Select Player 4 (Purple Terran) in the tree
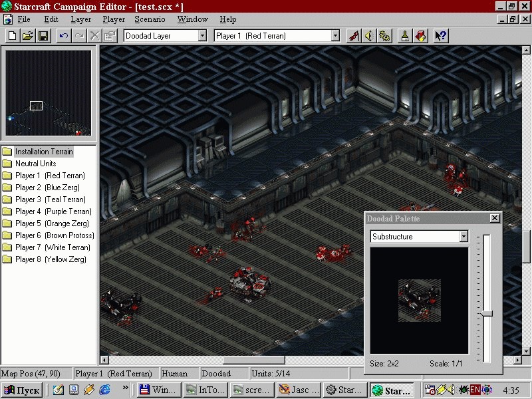The image size is (532, 399). coord(54,211)
